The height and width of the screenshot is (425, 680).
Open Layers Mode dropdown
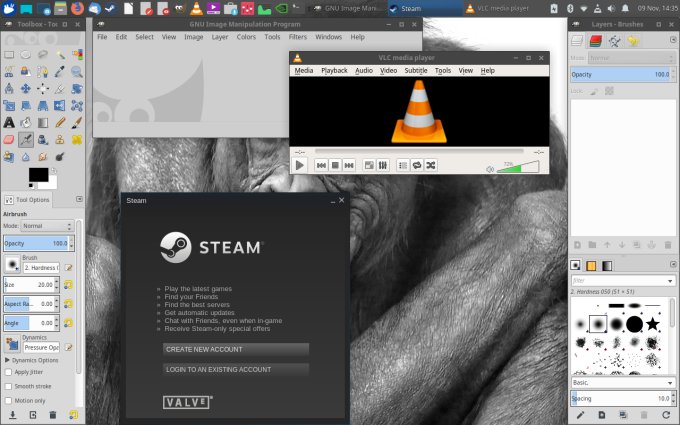(x=631, y=58)
